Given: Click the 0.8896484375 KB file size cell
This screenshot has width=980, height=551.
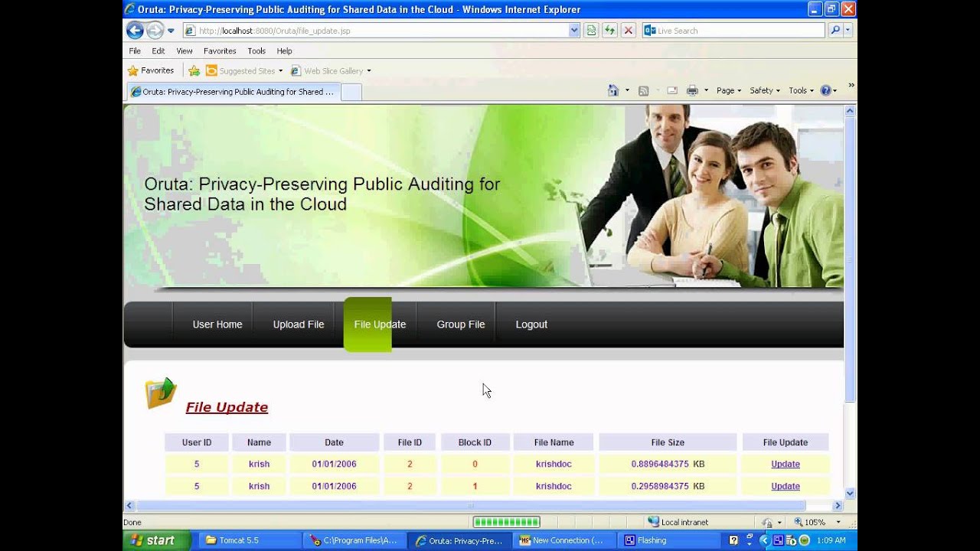Looking at the screenshot, I should 668,464.
